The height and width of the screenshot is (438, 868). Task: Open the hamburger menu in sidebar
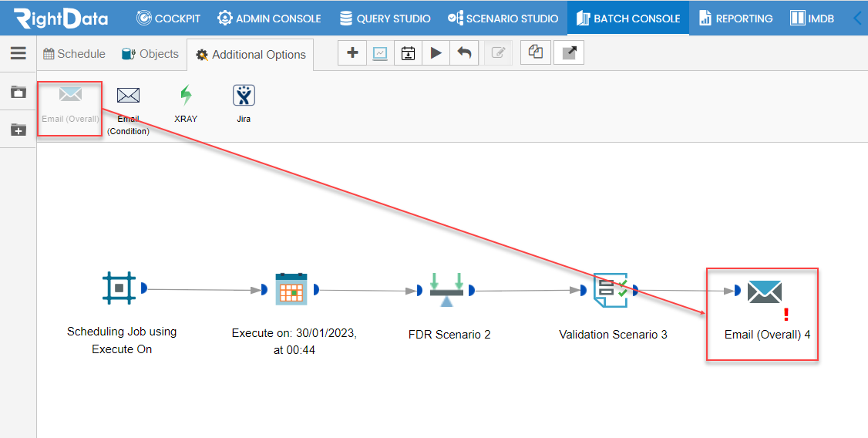[x=19, y=53]
